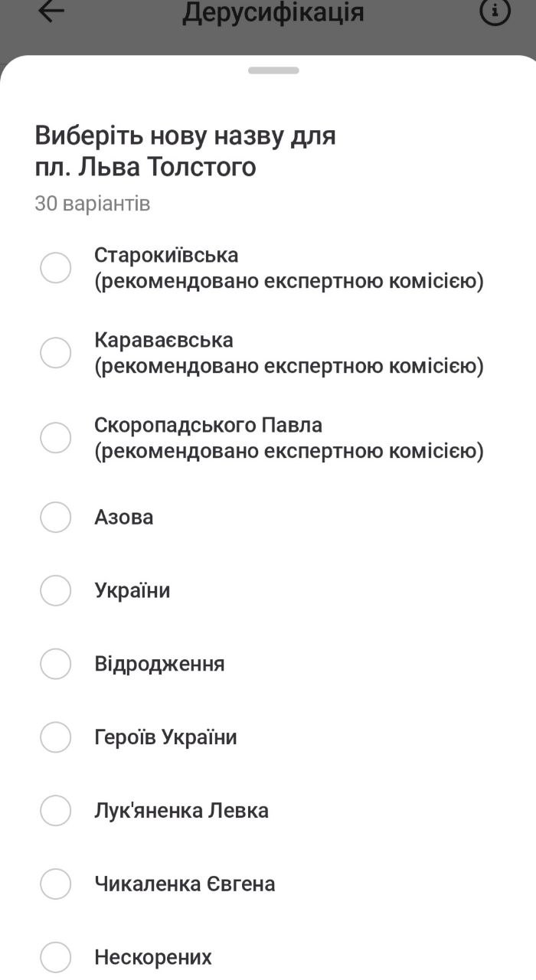
Task: Select the Відродження radio button
Action: pos(56,664)
